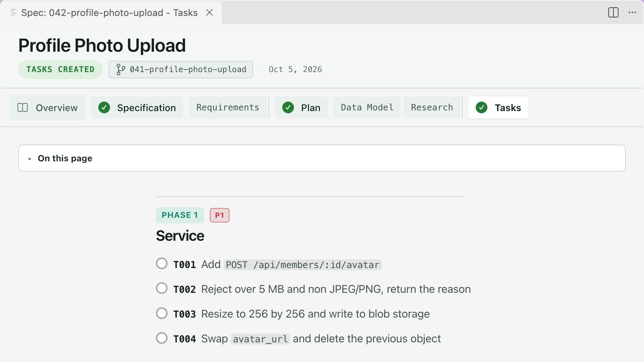Tick the T004 task circle

[x=162, y=338]
